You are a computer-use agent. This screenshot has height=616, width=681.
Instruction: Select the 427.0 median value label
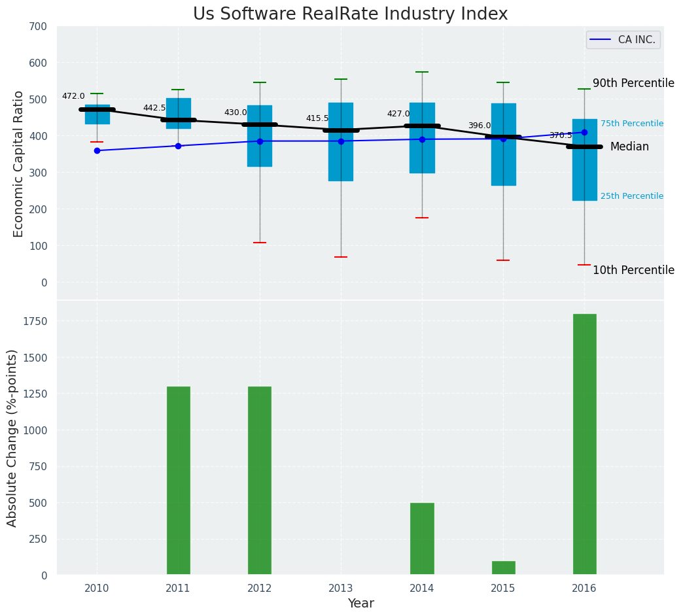[398, 114]
